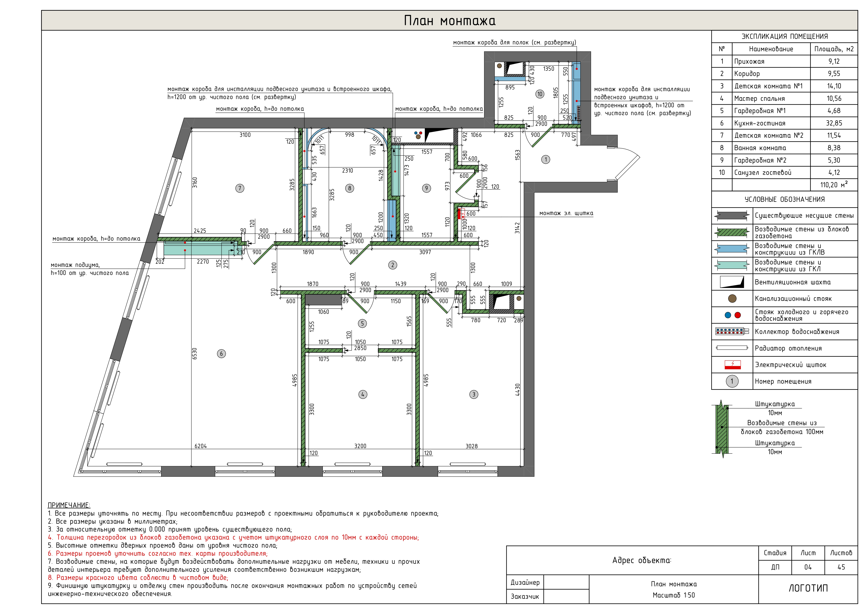This screenshot has height=614, width=868.
Task: Click the 'монтаж подиума' callout label
Action: pyautogui.click(x=75, y=265)
